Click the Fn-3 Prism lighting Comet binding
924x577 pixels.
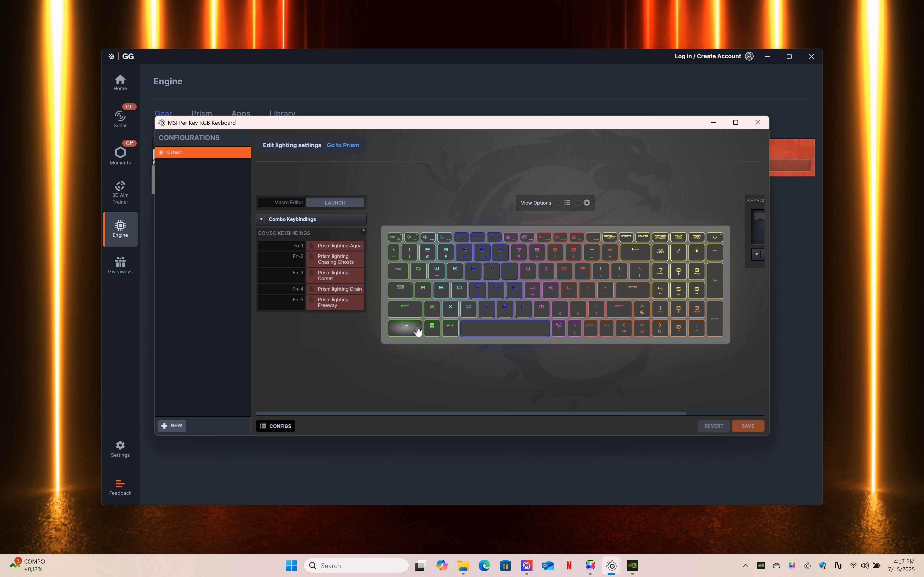pyautogui.click(x=335, y=276)
